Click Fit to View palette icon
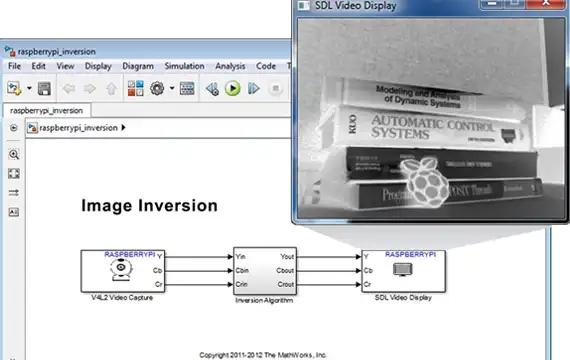The height and width of the screenshot is (360, 570). click(14, 173)
